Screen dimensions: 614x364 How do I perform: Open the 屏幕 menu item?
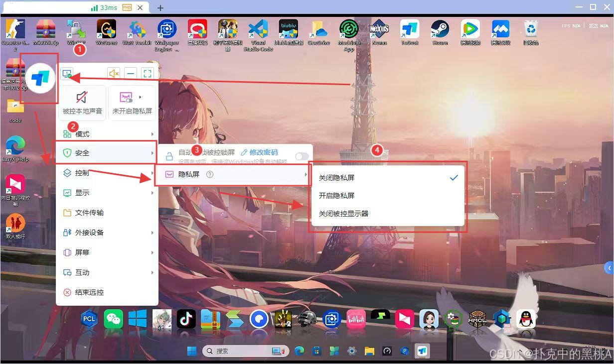(107, 252)
